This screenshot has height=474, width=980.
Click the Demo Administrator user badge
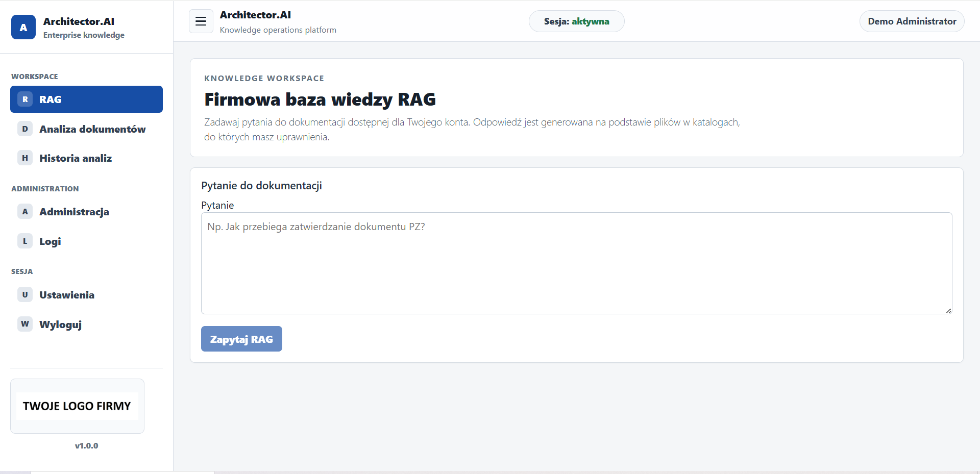912,21
